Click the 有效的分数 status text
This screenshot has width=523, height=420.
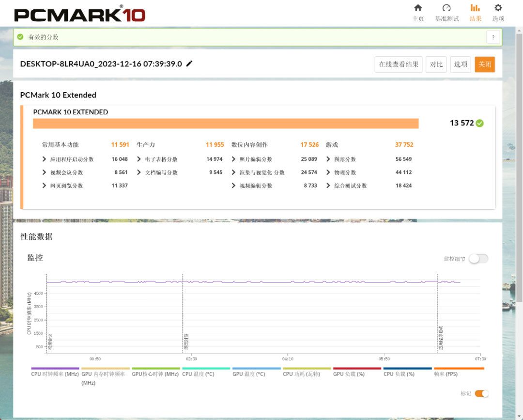pyautogui.click(x=44, y=37)
